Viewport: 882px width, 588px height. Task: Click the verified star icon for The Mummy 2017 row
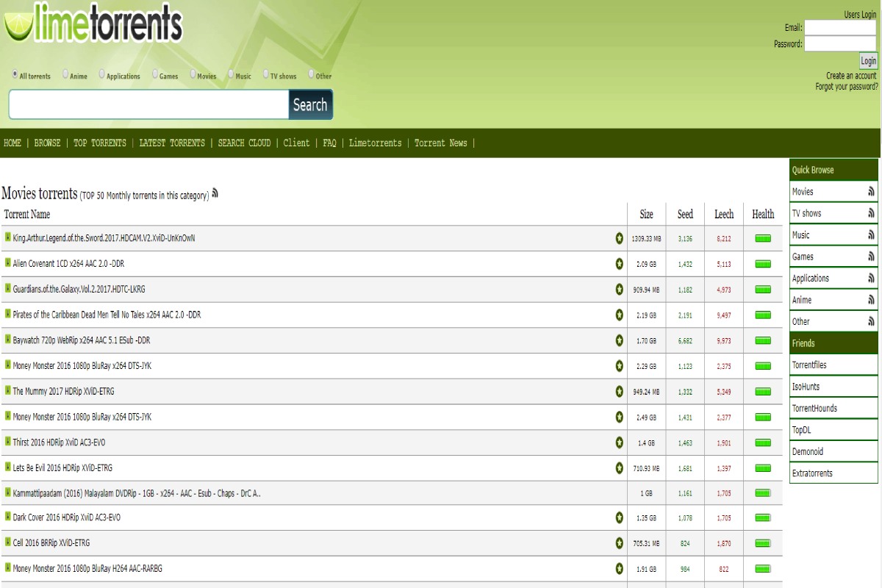coord(620,392)
